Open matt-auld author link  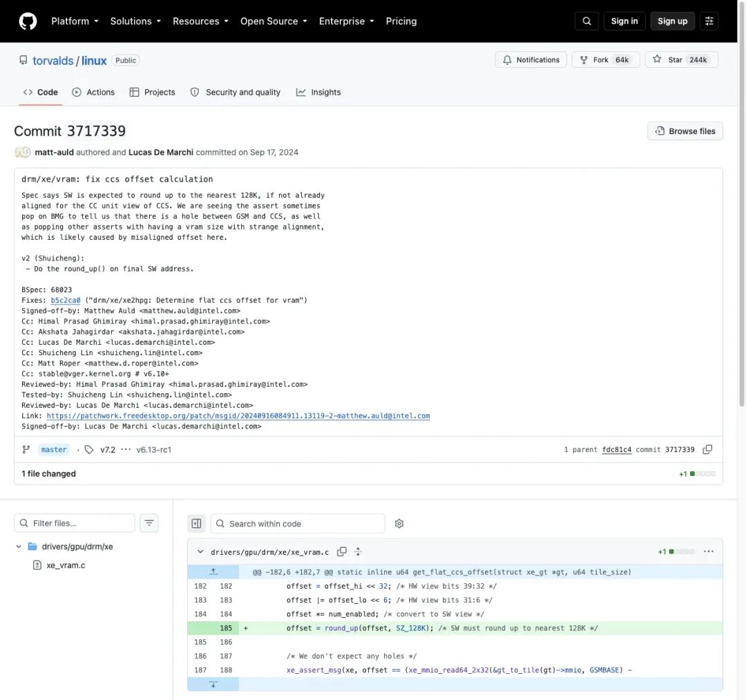pos(55,152)
